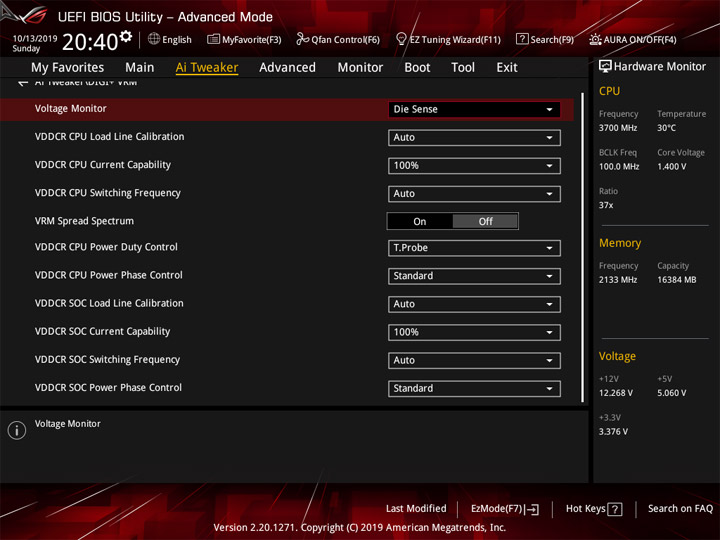Image resolution: width=720 pixels, height=540 pixels.
Task: Click EzMode(F7) text button
Action: [497, 509]
